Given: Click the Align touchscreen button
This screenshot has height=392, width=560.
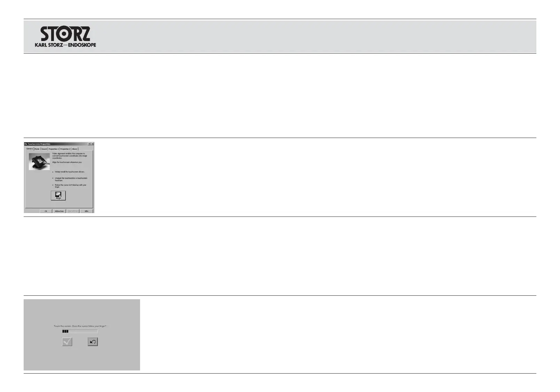Looking at the screenshot, I should (58, 196).
